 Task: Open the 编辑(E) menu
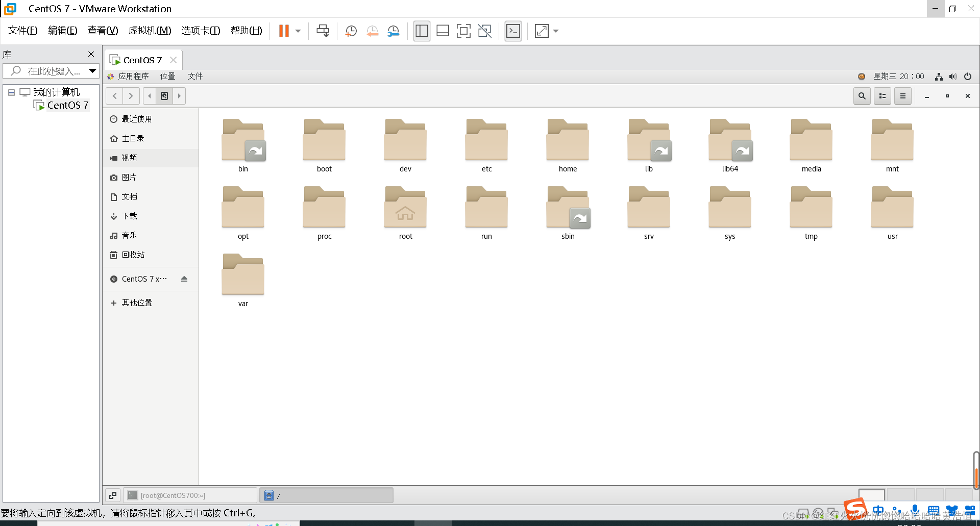pyautogui.click(x=63, y=31)
